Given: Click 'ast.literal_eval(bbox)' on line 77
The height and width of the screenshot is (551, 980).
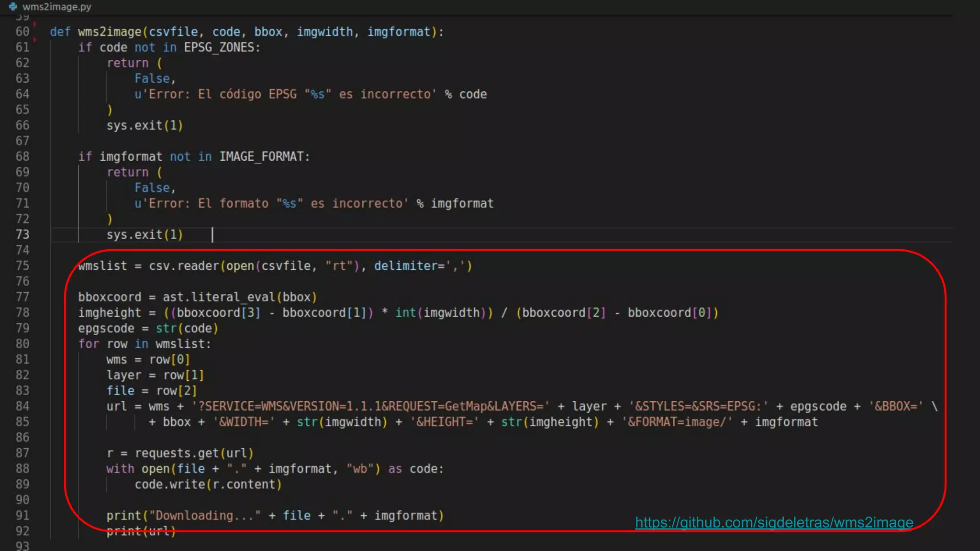Looking at the screenshot, I should [x=240, y=297].
